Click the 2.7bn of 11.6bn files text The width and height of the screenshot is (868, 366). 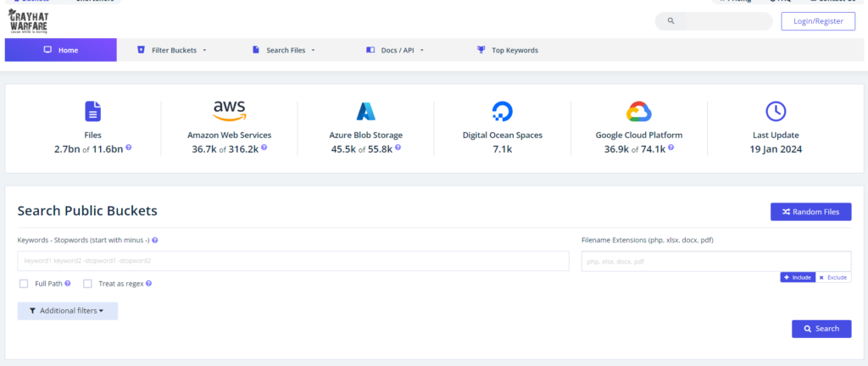(88, 149)
